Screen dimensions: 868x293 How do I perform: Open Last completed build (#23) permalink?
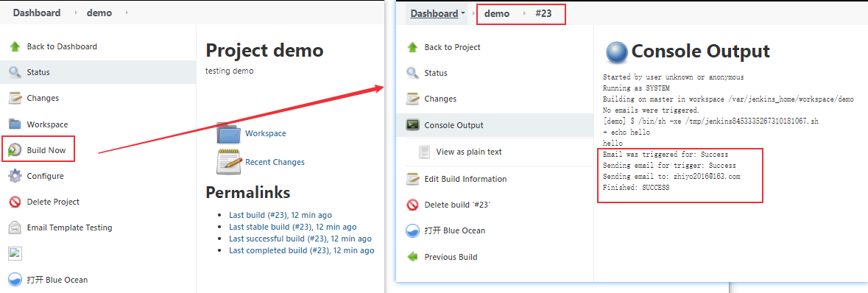coord(302,250)
